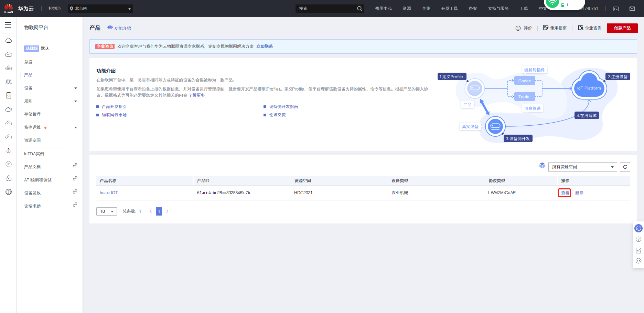Viewport: 644px width, 313px height.
Task: Open the hamburger service list menu
Action: [8, 25]
